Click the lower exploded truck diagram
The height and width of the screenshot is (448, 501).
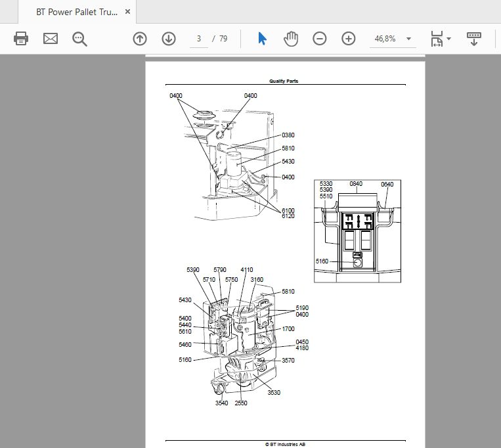pos(244,336)
